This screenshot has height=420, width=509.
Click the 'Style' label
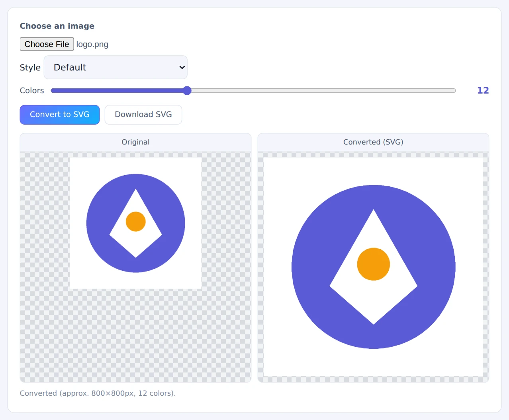[x=30, y=68]
